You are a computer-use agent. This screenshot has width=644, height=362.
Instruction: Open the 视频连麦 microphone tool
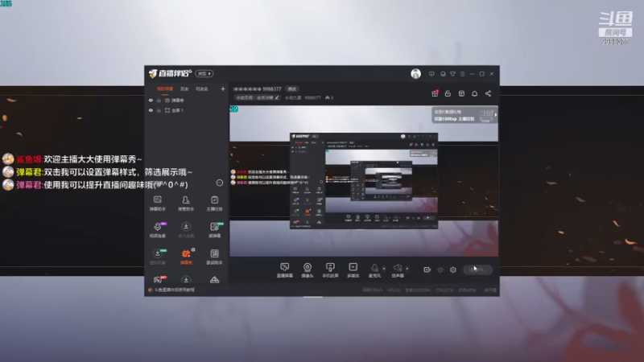click(158, 230)
